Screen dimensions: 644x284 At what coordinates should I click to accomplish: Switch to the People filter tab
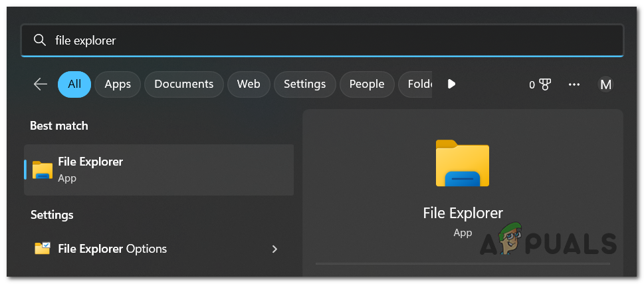coord(367,84)
